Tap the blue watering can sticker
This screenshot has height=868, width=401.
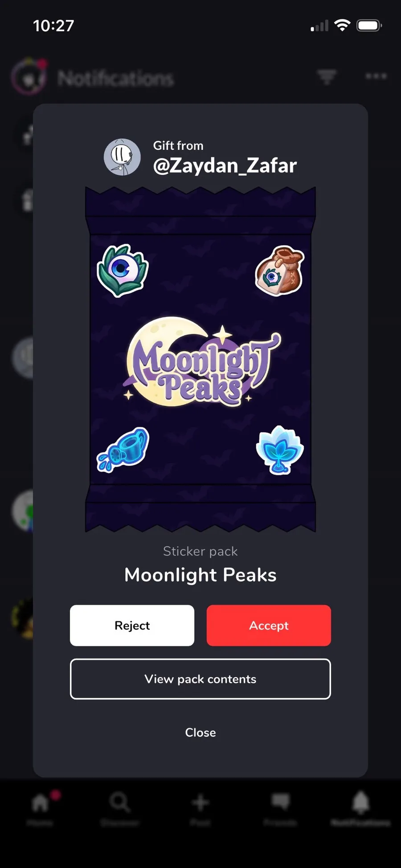pos(123,449)
